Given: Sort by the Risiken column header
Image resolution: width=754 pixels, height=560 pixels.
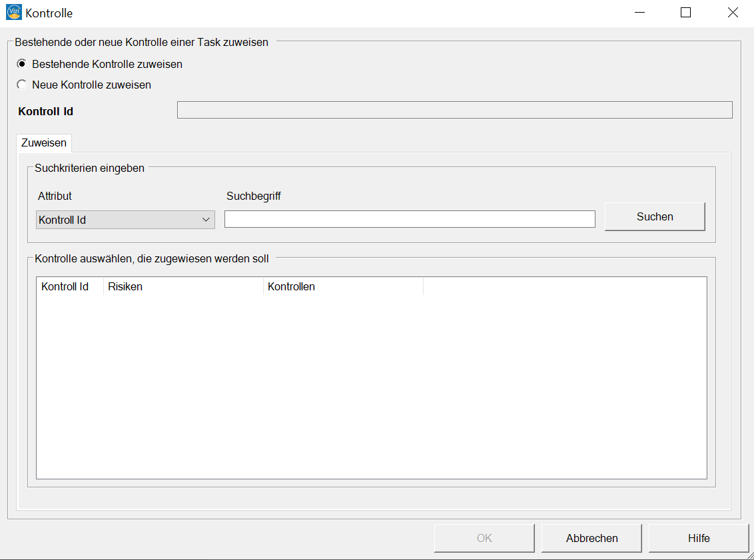Looking at the screenshot, I should [183, 286].
